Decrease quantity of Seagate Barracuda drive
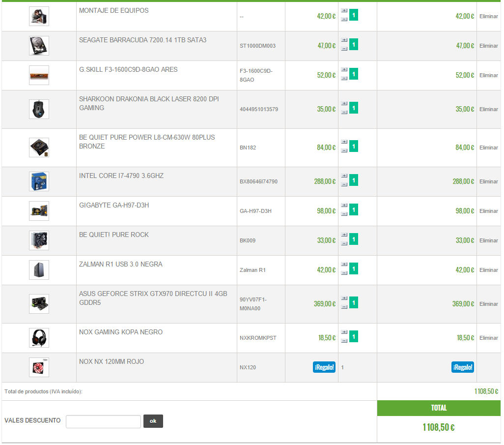This screenshot has height=445, width=504. [x=344, y=49]
